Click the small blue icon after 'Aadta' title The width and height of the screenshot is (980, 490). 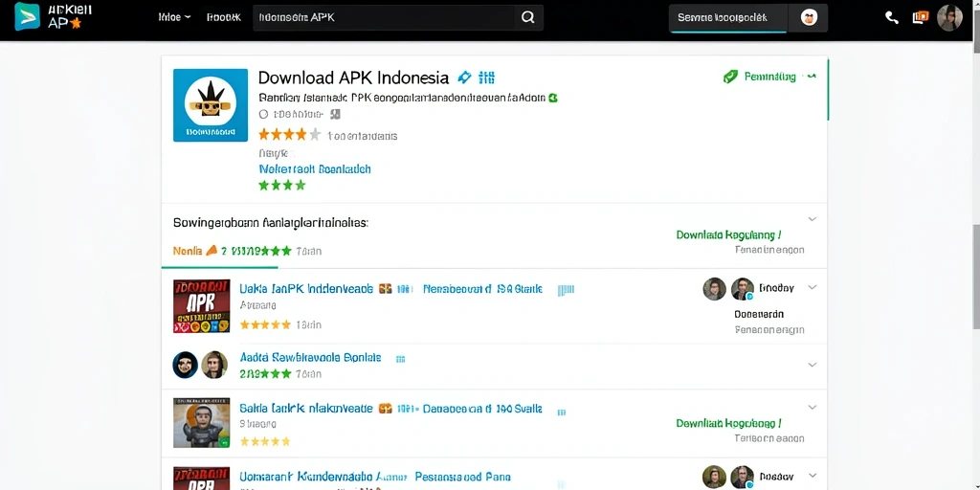(x=401, y=360)
